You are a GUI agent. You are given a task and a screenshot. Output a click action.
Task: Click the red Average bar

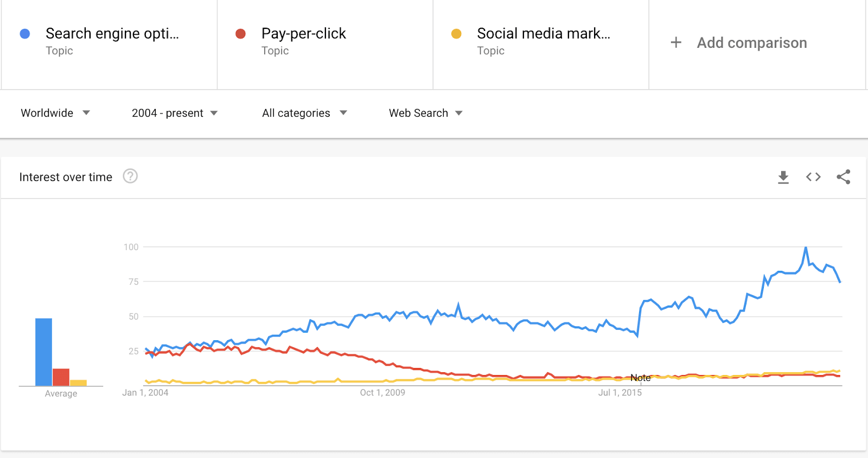[61, 377]
